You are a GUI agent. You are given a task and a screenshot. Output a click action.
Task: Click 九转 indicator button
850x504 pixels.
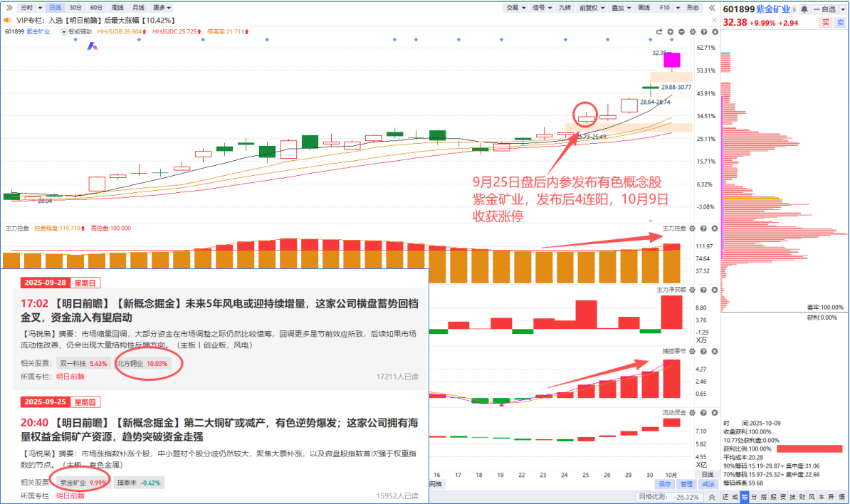click(x=565, y=8)
